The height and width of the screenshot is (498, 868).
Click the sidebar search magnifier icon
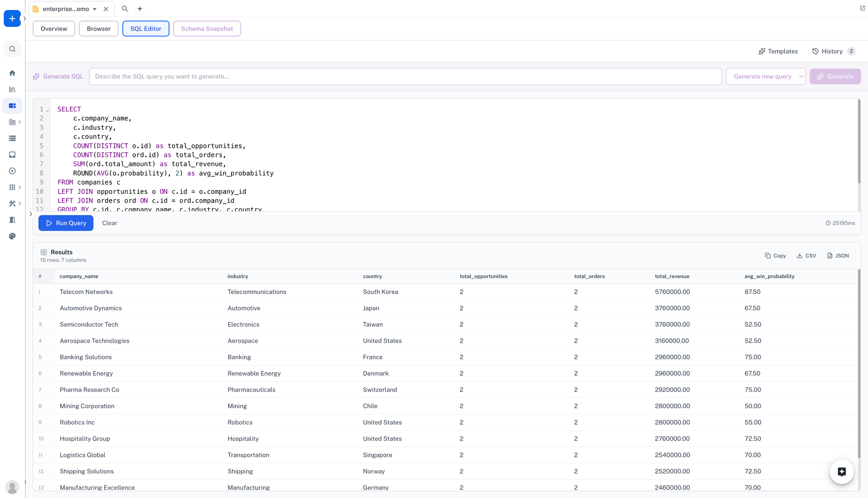click(12, 49)
